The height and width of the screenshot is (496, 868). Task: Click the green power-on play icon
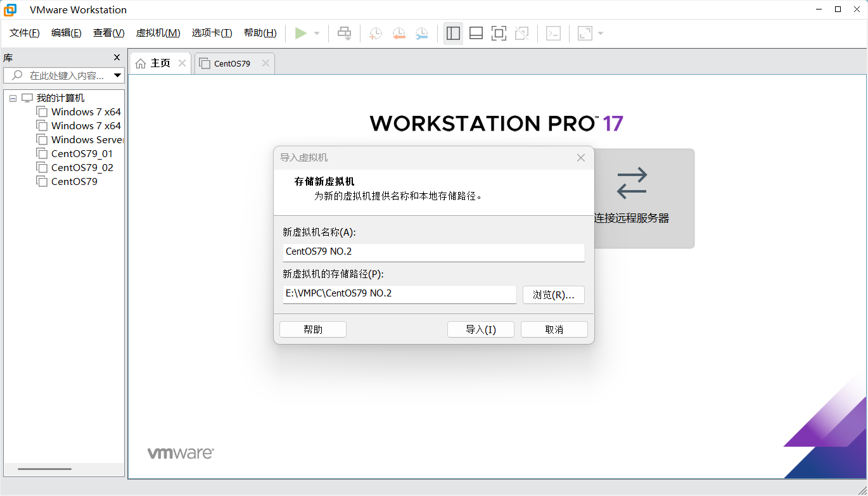(x=301, y=33)
